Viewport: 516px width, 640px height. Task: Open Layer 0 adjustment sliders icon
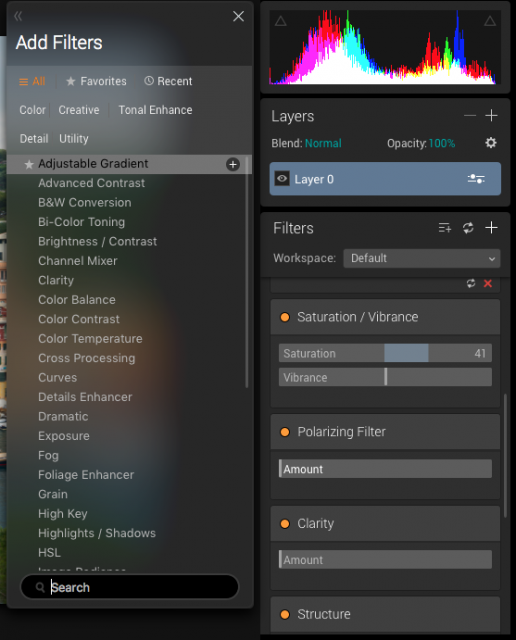(476, 179)
